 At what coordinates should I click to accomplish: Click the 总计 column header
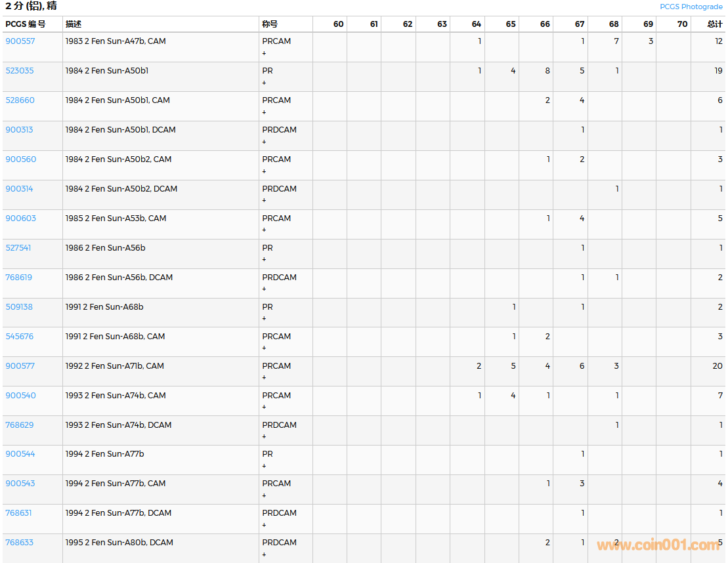[x=714, y=24]
